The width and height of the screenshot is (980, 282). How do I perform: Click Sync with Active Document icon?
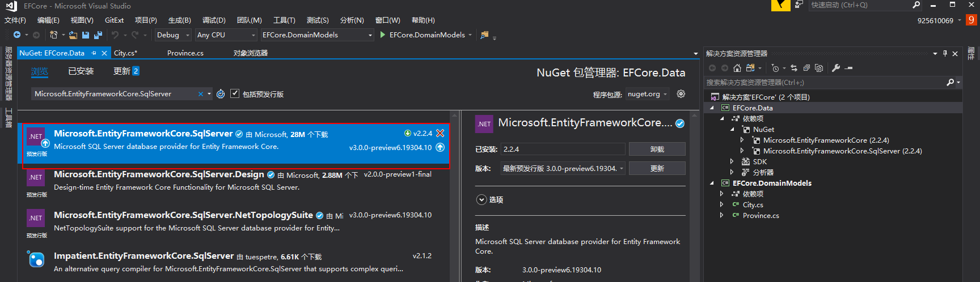[794, 68]
